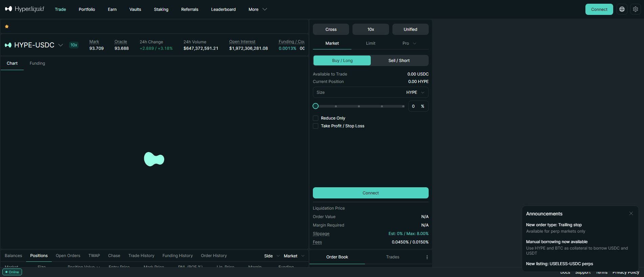Select the Market order tab
The image size is (644, 277).
click(x=332, y=43)
